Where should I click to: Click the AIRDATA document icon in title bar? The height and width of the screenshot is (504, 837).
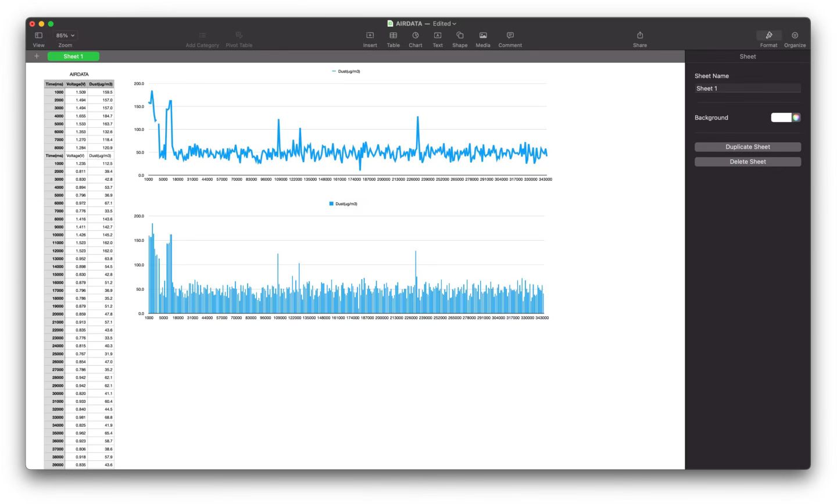click(x=390, y=24)
